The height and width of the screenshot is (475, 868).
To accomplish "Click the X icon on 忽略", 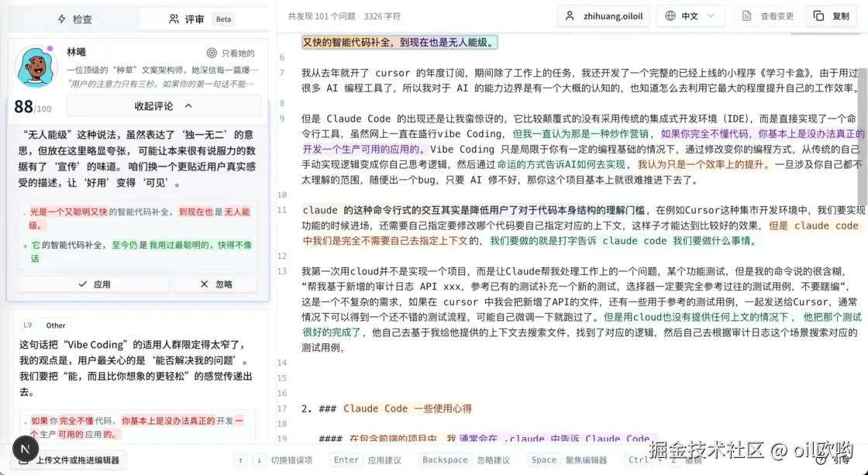I will 205,284.
